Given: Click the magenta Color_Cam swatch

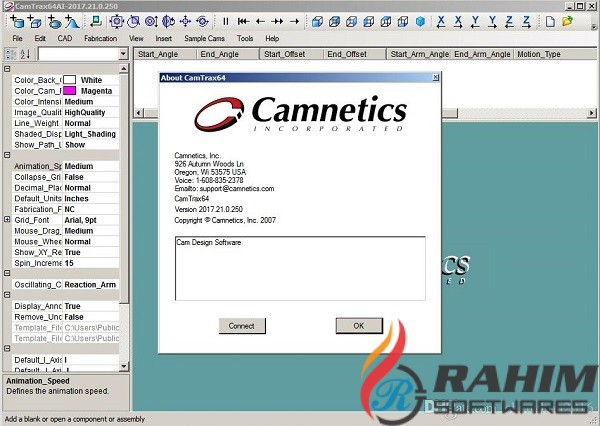Looking at the screenshot, I should tap(69, 91).
